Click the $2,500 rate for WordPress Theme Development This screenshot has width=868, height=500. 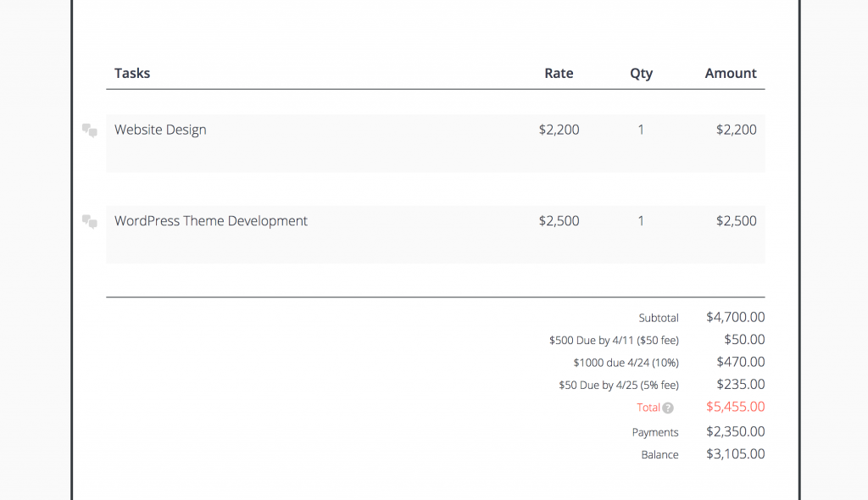pyautogui.click(x=559, y=221)
